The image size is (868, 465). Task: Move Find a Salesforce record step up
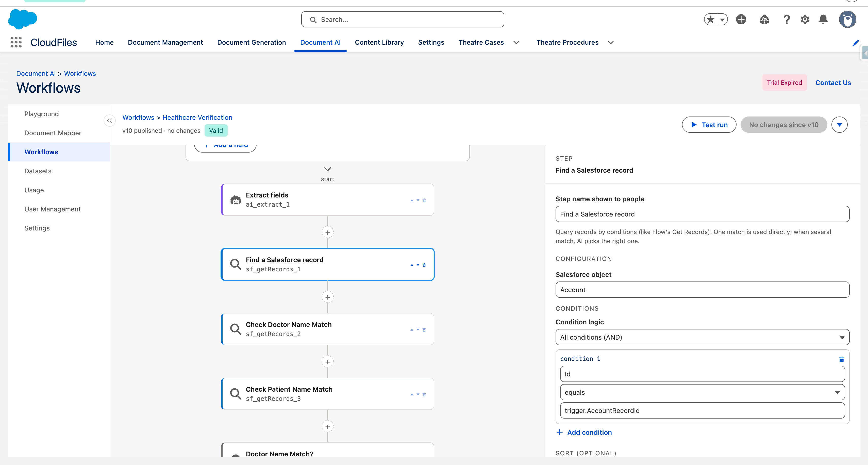[412, 265]
